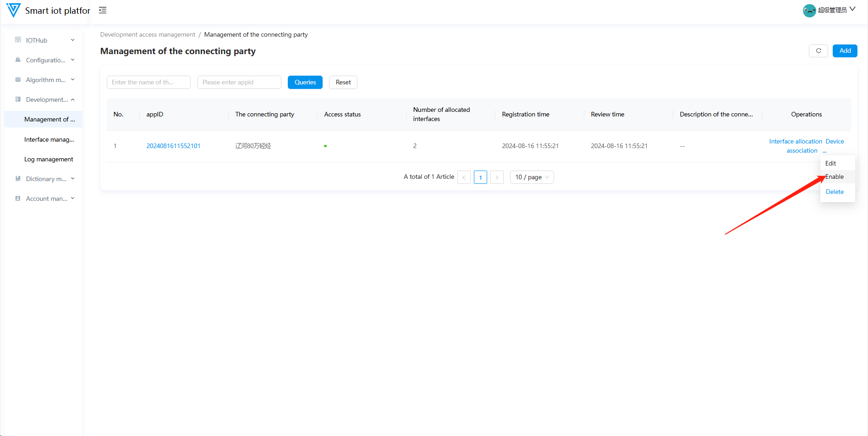Expand the IOTHub sidebar menu
868x436 pixels.
click(x=45, y=40)
